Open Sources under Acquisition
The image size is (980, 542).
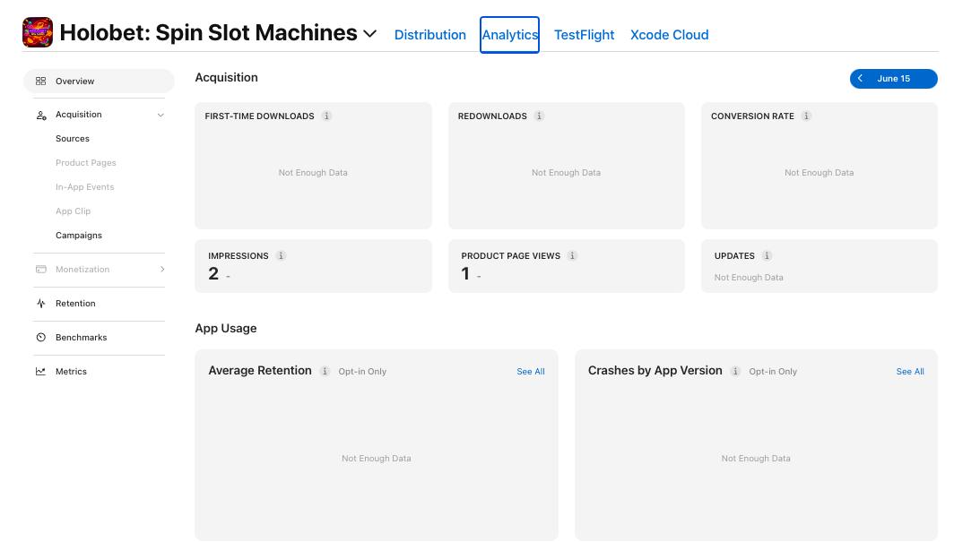pos(73,139)
